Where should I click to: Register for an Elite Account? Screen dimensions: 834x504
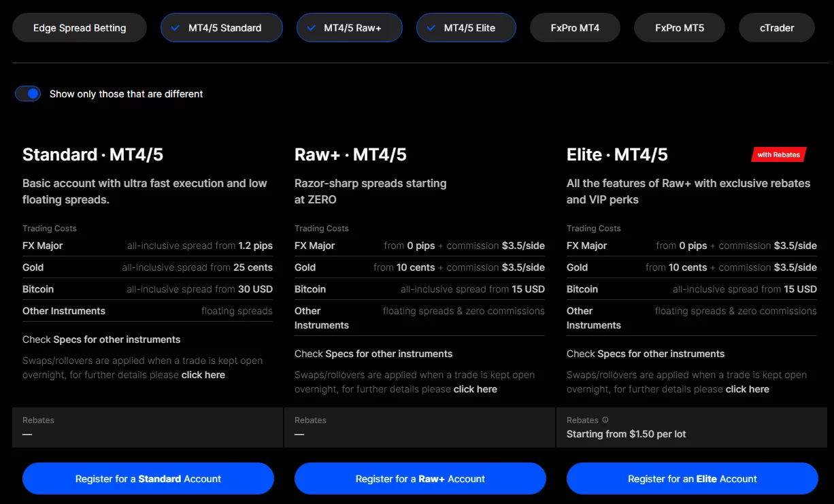click(693, 479)
